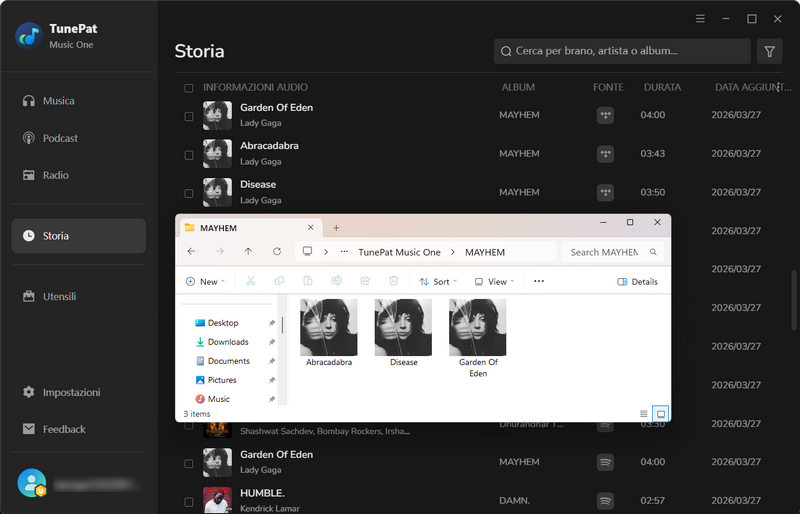The image size is (800, 514).
Task: Show hidden breadcrumb path ellipsis
Action: point(344,252)
